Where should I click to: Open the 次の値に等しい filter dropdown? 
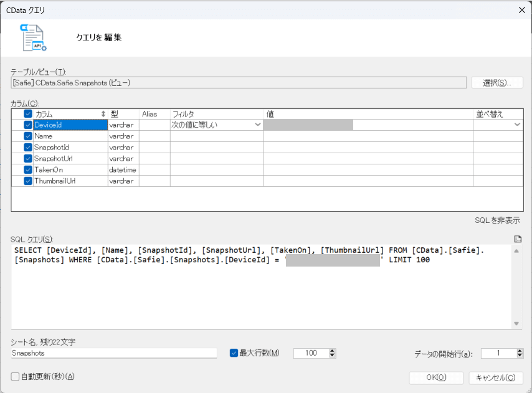(x=258, y=125)
